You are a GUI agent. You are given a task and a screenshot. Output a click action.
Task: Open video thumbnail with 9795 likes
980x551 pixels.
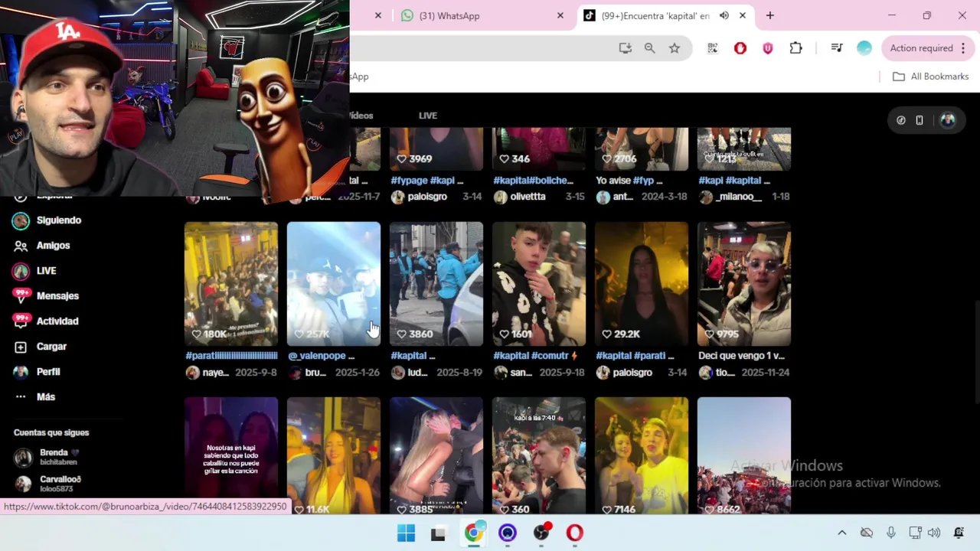coord(744,284)
